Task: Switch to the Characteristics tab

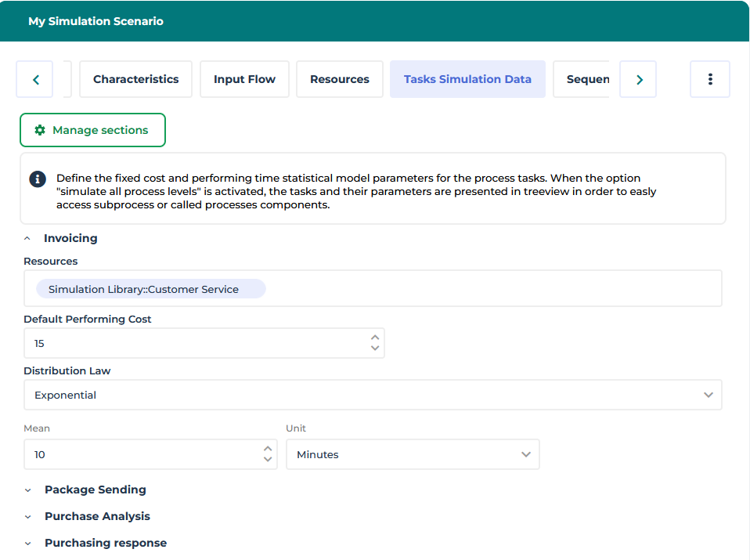Action: pyautogui.click(x=135, y=79)
